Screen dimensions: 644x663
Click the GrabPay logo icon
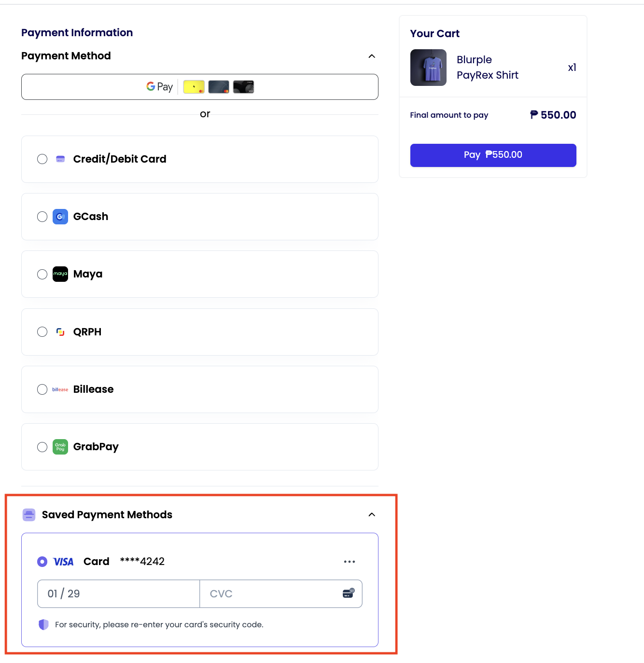(60, 447)
